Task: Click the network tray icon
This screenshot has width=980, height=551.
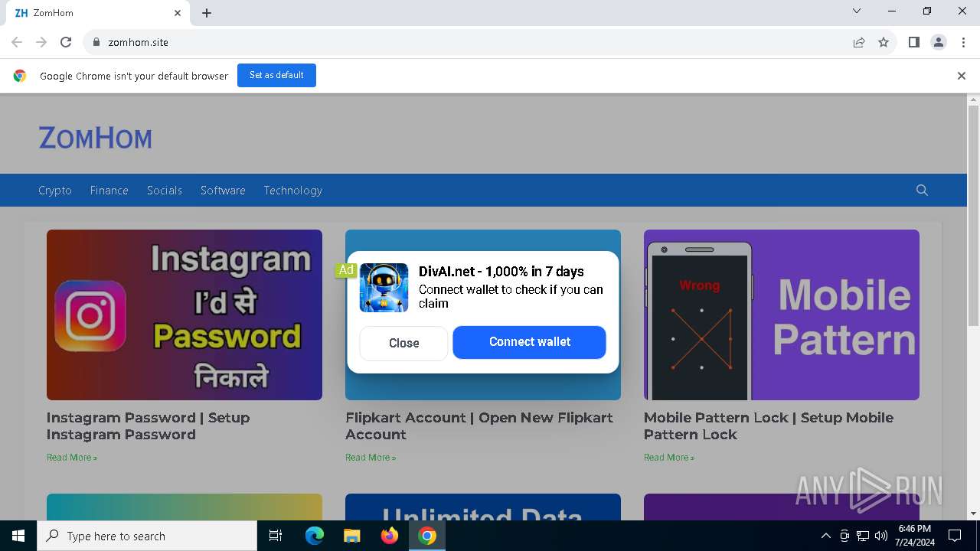Action: tap(863, 536)
